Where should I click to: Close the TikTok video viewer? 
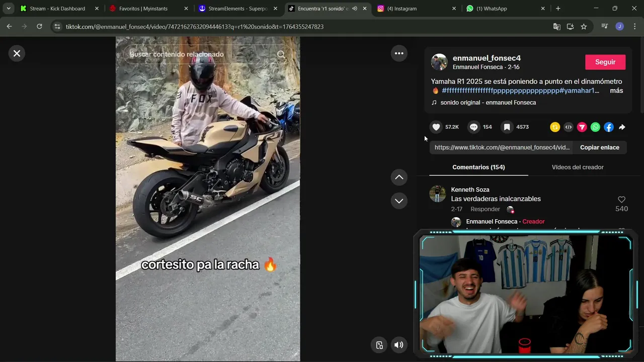pyautogui.click(x=17, y=53)
